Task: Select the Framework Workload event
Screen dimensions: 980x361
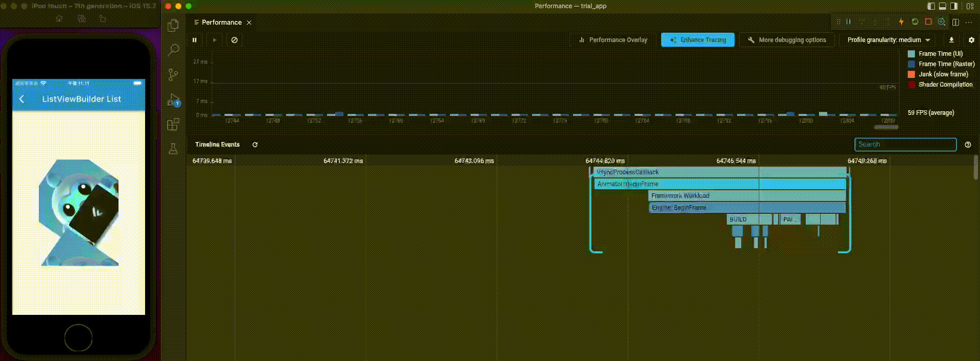Action: tap(747, 196)
